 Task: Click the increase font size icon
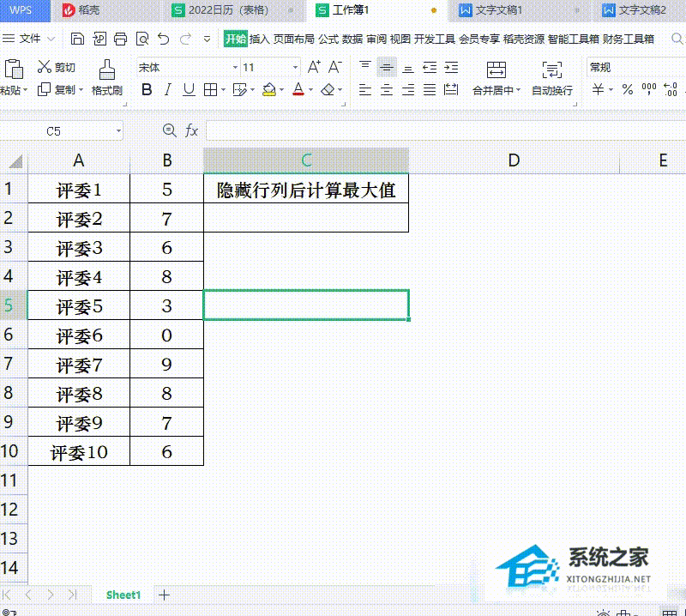click(x=314, y=67)
